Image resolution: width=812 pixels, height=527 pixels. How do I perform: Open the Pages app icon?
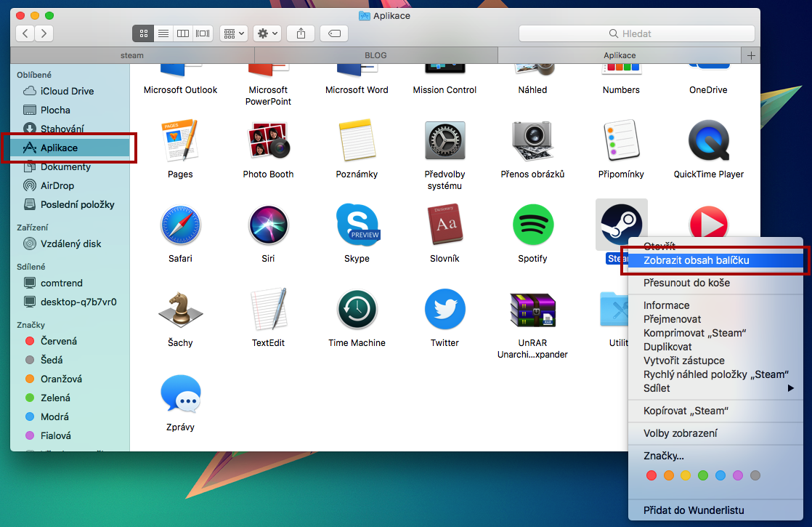coord(179,140)
